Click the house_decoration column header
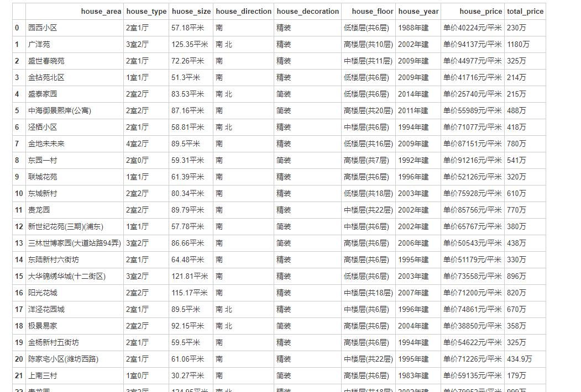Screen dimensions: 581x392 pos(307,11)
